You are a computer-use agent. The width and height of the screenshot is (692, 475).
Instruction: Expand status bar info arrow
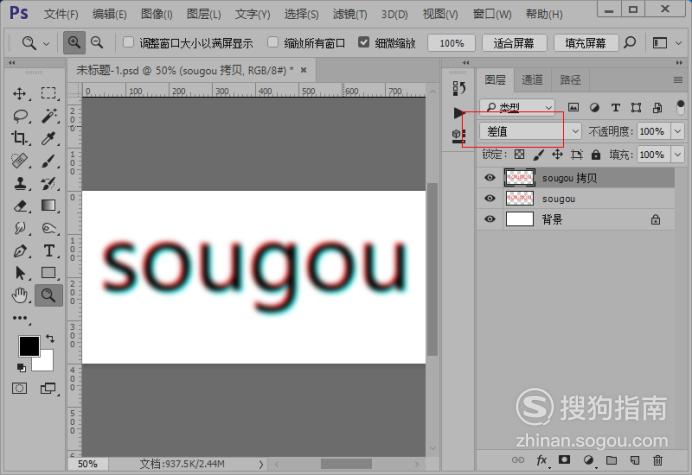tap(261, 464)
